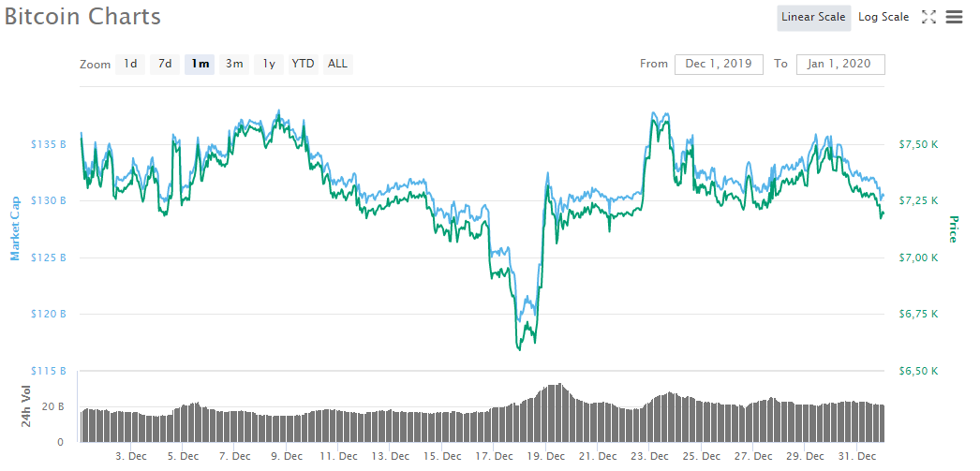
Task: Select the 1m zoom range
Action: pyautogui.click(x=200, y=64)
